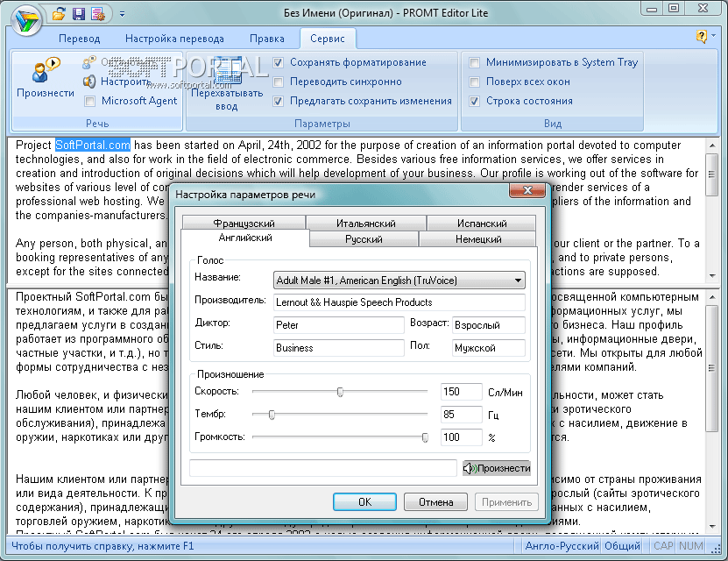This screenshot has width=728, height=561.
Task: Switch to Русский tab in speech dialog
Action: 364,239
